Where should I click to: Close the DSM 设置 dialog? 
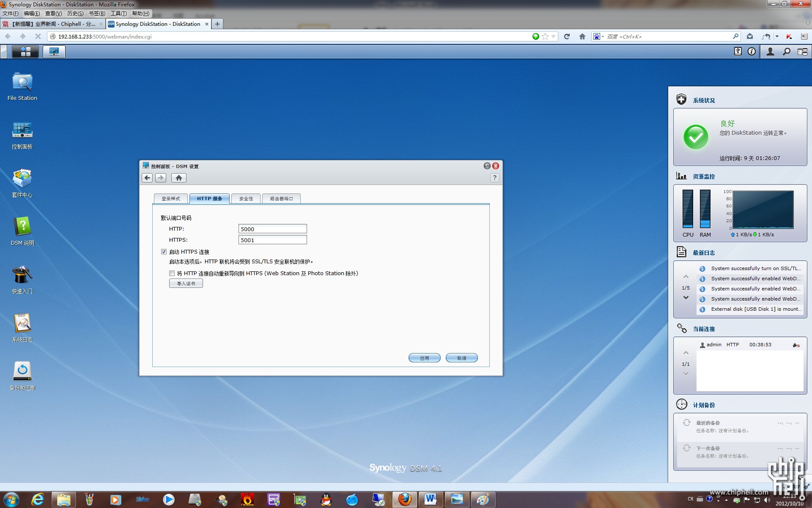[496, 166]
